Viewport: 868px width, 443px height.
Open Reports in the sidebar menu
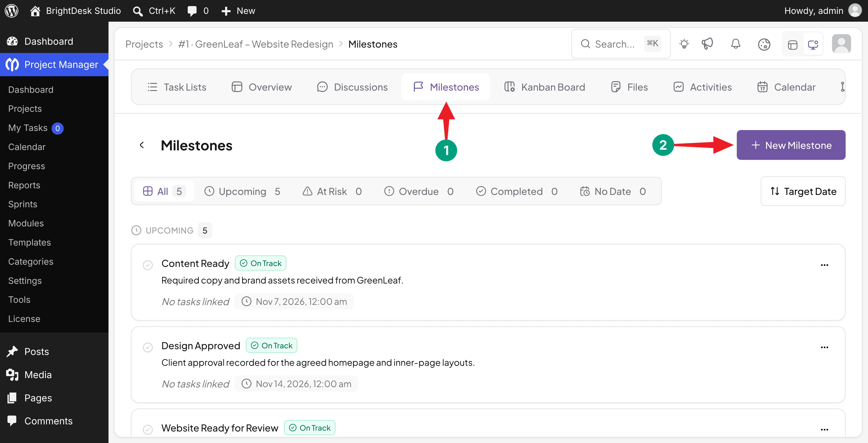point(24,185)
